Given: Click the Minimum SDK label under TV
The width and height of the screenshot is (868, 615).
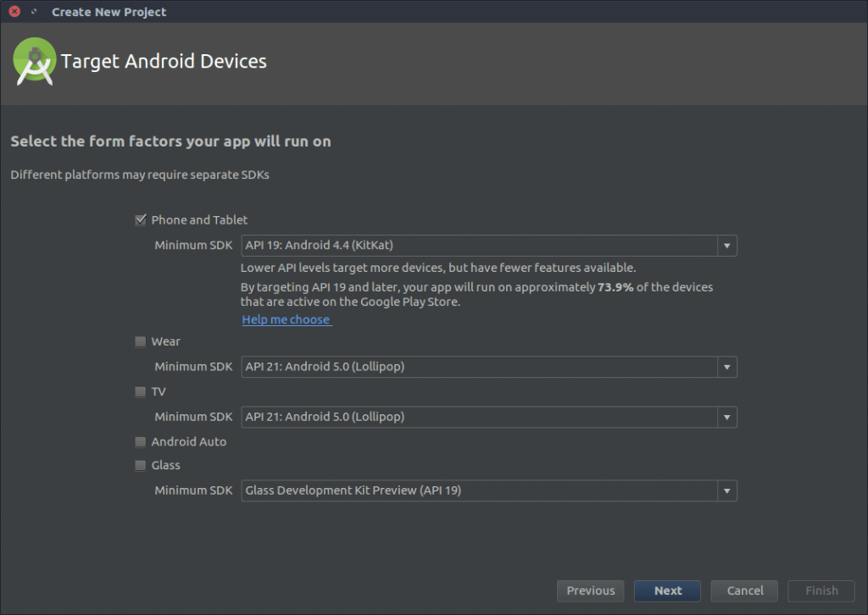Looking at the screenshot, I should click(x=193, y=418).
